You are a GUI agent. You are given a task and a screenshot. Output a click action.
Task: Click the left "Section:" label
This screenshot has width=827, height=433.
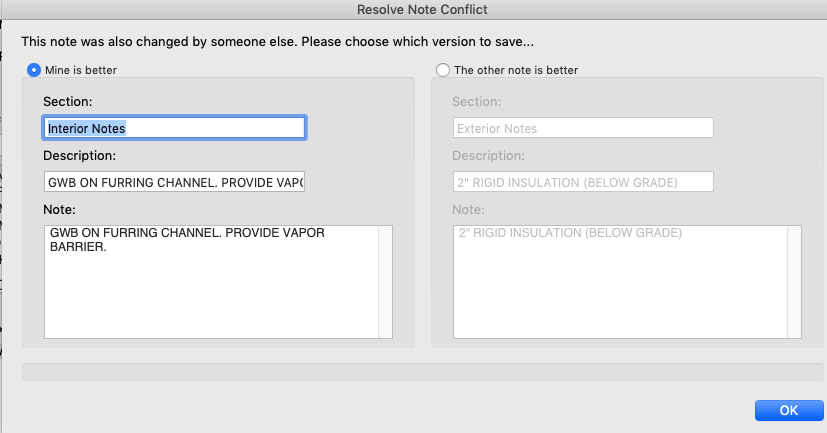click(68, 102)
